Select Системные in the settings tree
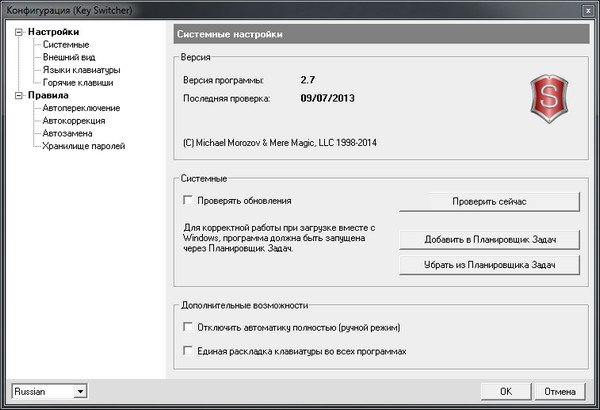The width and height of the screenshot is (600, 410). 66,45
